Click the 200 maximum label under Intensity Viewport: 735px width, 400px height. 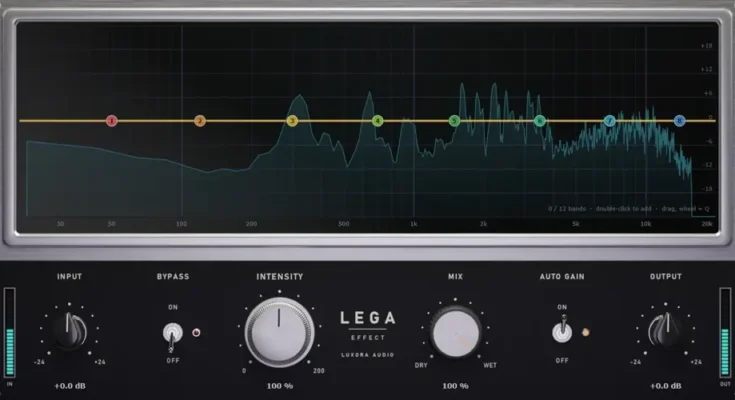coord(319,371)
